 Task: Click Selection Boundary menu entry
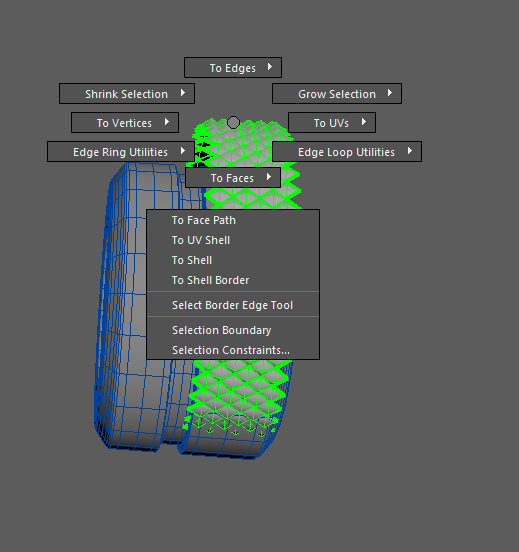[233, 330]
